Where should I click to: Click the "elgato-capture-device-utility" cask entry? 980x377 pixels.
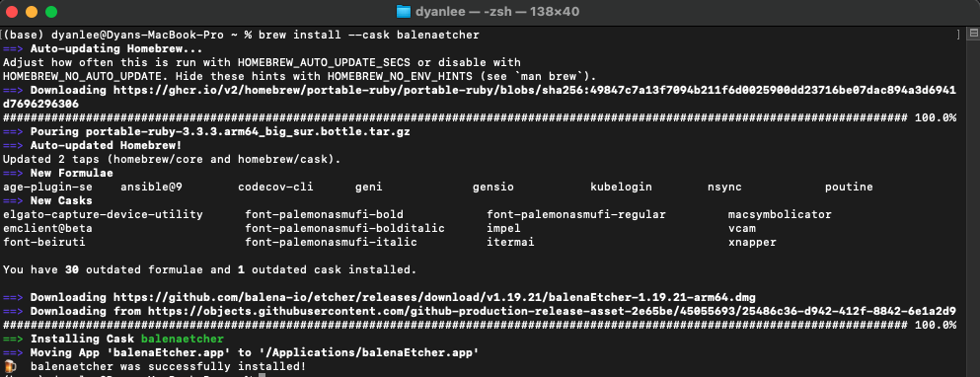coord(103,214)
